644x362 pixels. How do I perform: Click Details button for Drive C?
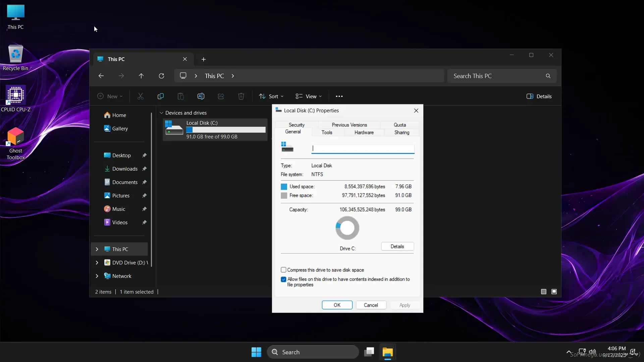coord(397,246)
